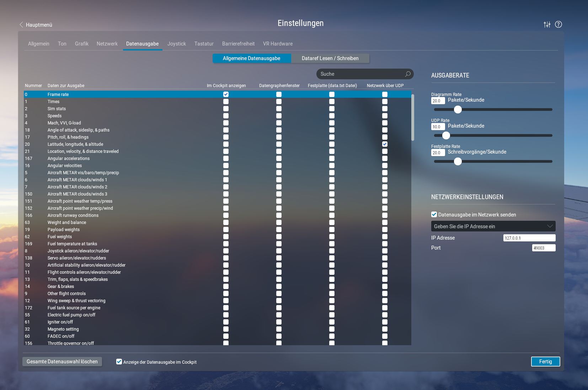Screen dimensions: 588x390
Task: Click the magnifier icon in the search bar
Action: [x=407, y=74]
